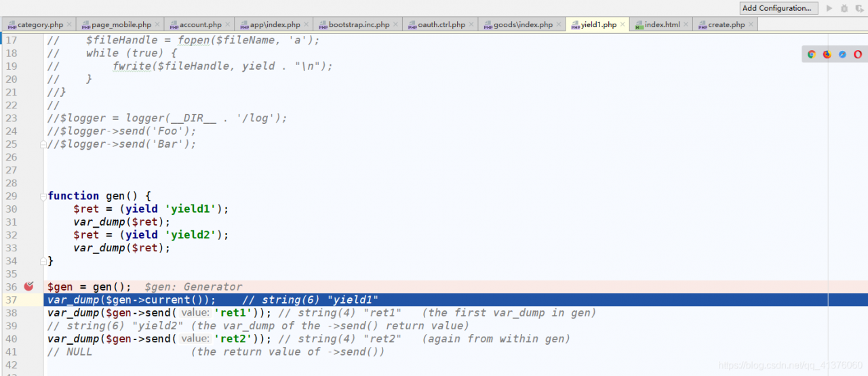
Task: Click the fopen($fileName, 'a') comment line
Action: point(183,40)
